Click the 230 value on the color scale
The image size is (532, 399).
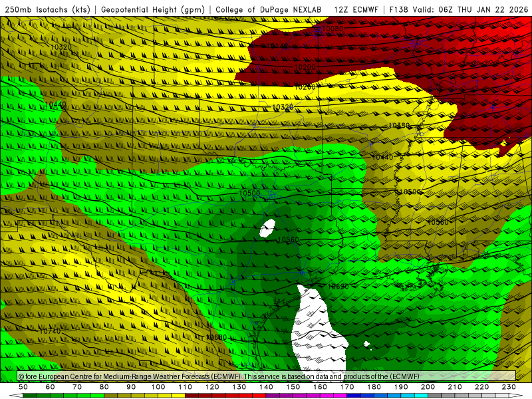509,387
